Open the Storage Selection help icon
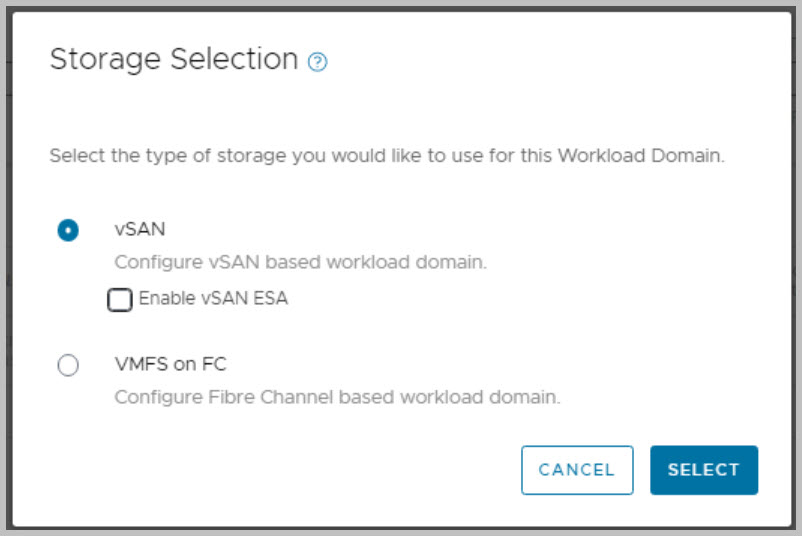The image size is (802, 536). point(318,62)
